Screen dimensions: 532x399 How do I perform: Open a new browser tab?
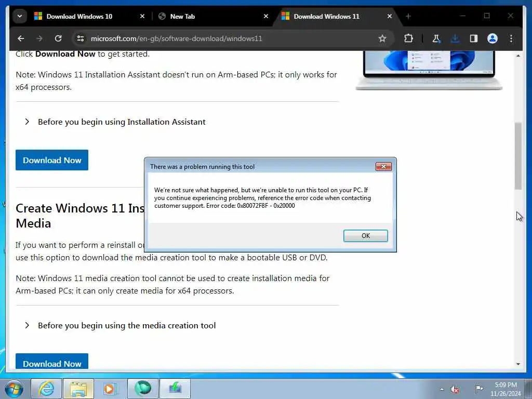point(408,16)
